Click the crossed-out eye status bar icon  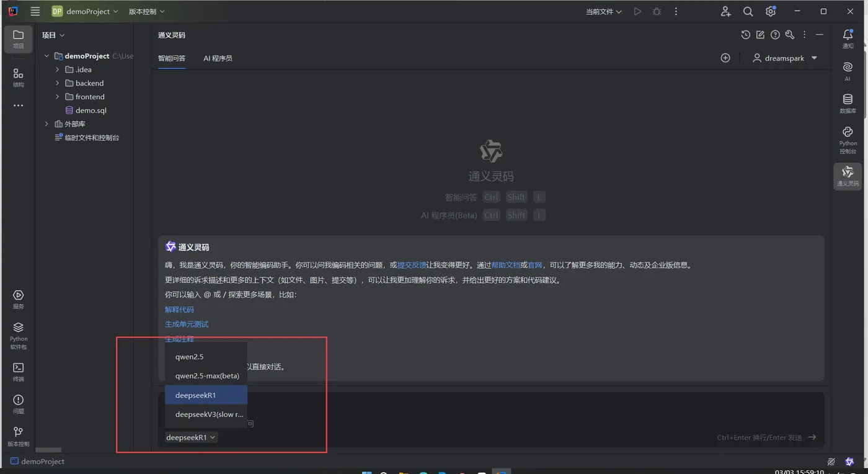point(831,462)
